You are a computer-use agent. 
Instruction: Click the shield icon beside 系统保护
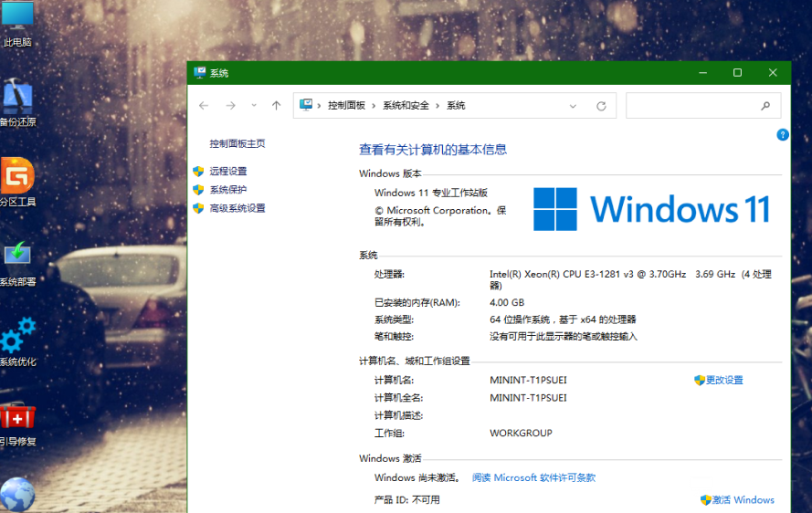[x=198, y=190]
